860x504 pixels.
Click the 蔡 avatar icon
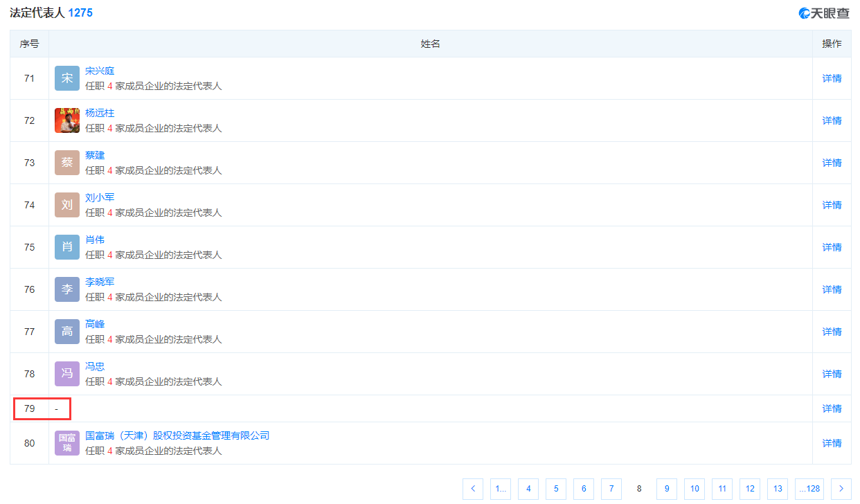coord(67,163)
